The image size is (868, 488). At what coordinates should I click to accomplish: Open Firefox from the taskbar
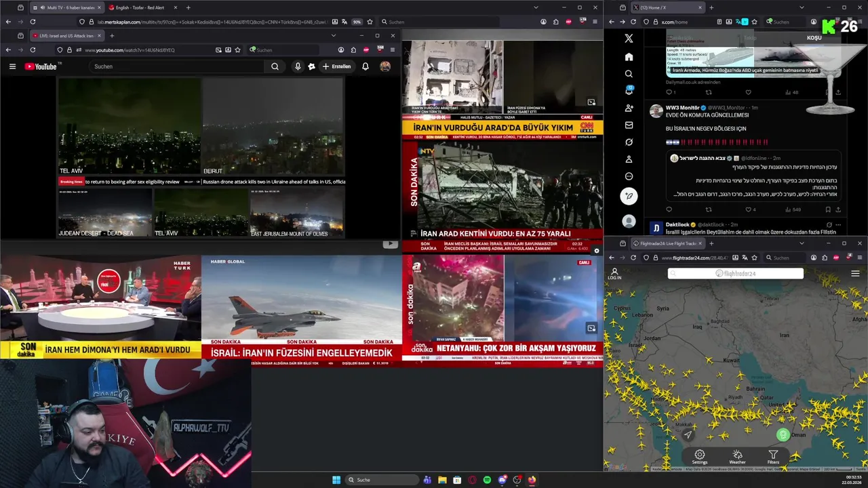tap(532, 480)
